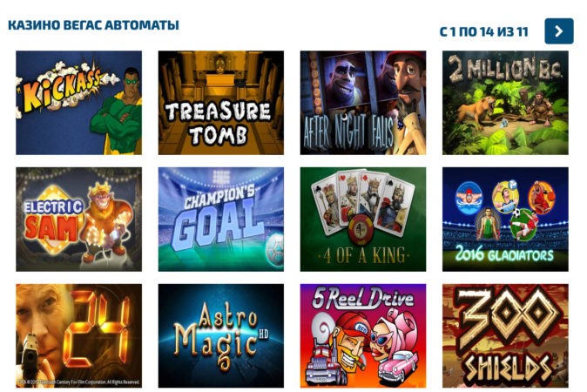Select the 2 Million B.C. game
Image resolution: width=587 pixels, height=392 pixels.
(x=505, y=103)
